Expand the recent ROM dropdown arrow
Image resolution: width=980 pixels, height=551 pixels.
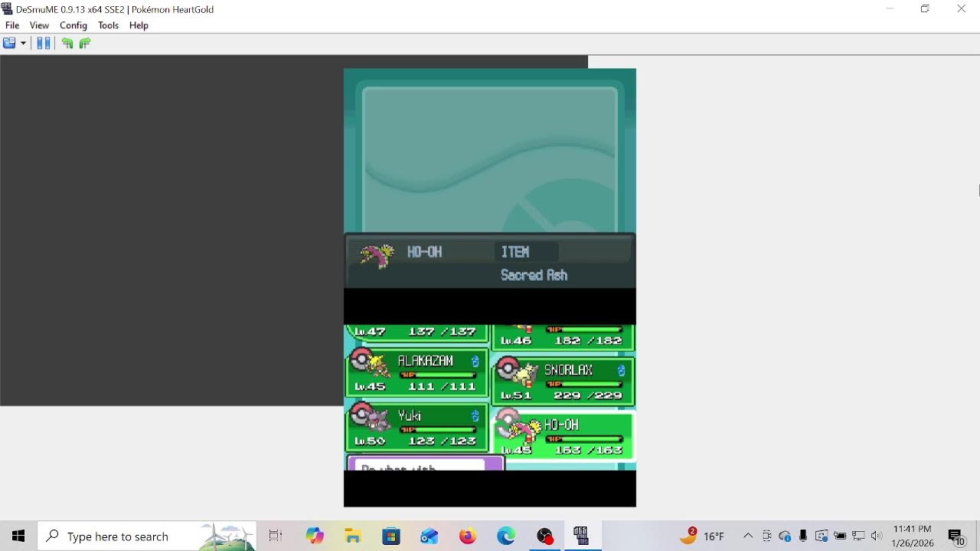tap(24, 43)
